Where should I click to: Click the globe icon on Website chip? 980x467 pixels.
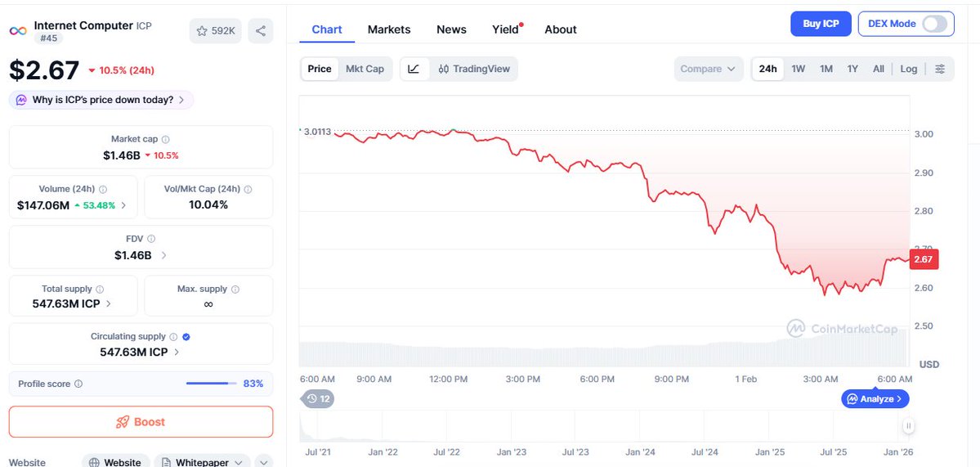tap(94, 463)
